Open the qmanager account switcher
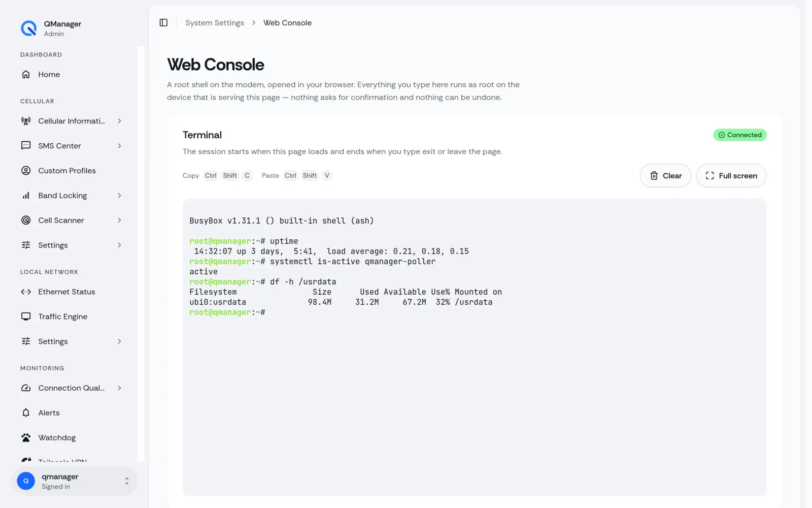This screenshot has height=508, width=812. pos(74,481)
